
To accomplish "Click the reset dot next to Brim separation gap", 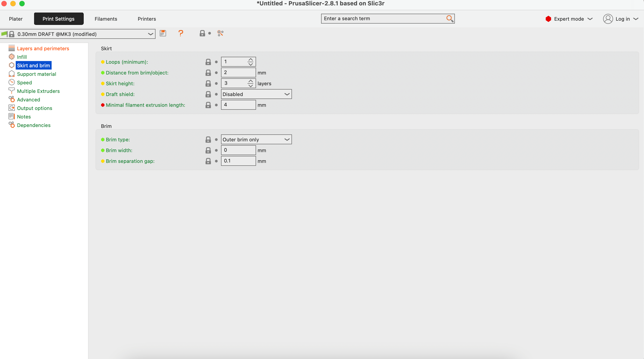I will [216, 161].
